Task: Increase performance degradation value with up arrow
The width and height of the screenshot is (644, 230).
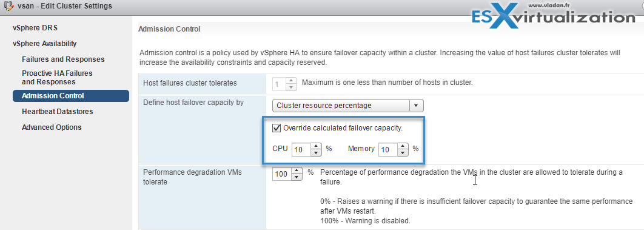Action: pos(296,170)
